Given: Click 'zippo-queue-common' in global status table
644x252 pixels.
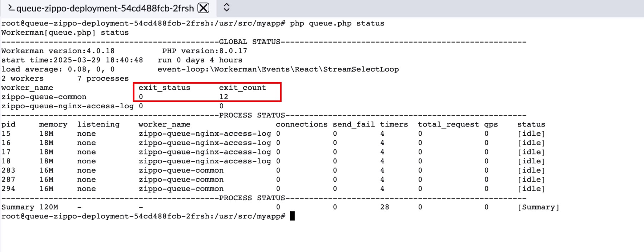Looking at the screenshot, I should (44, 97).
